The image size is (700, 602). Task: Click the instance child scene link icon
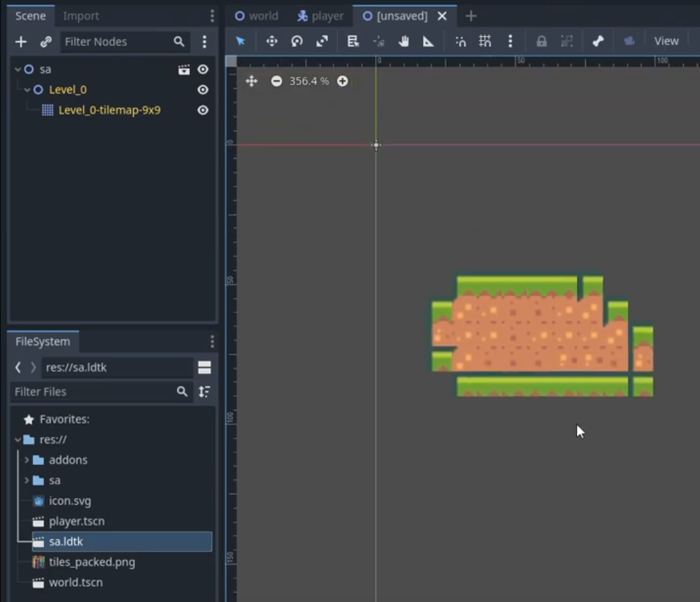(x=45, y=42)
